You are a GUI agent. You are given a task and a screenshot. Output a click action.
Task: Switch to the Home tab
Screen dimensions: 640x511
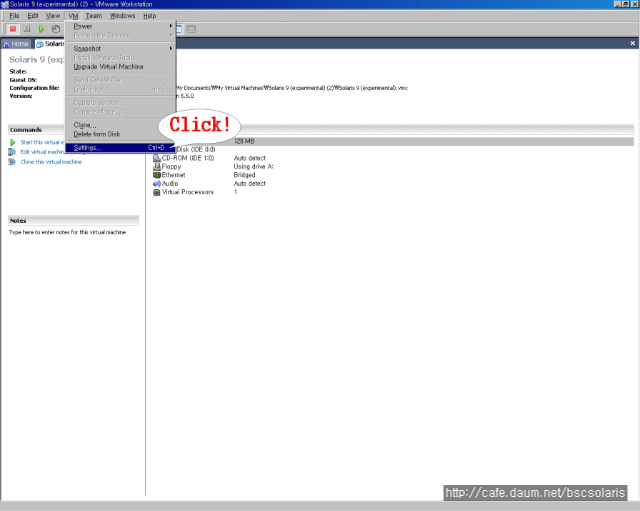coord(16,44)
